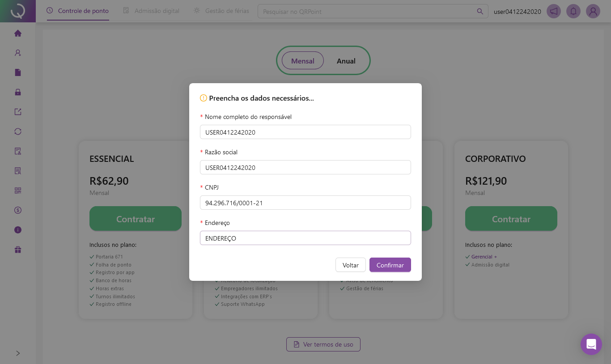Click the Voltar button
The width and height of the screenshot is (611, 364).
[x=351, y=265]
